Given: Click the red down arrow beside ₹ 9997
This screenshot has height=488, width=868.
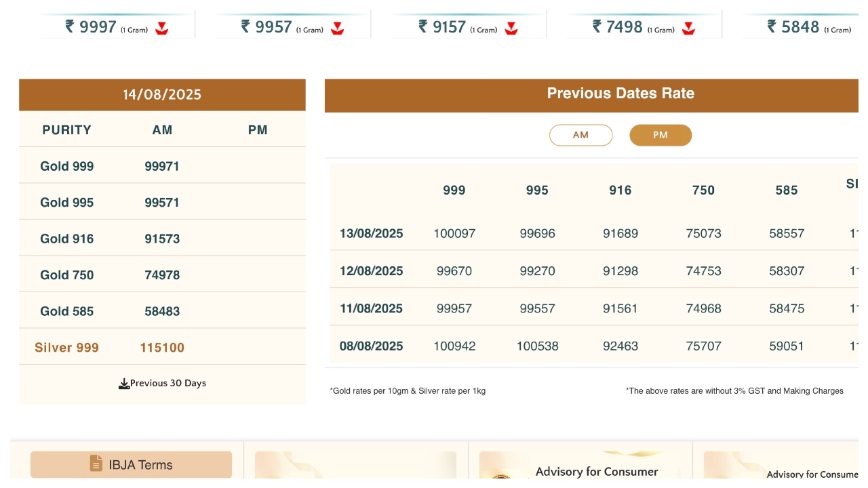Looking at the screenshot, I should [161, 28].
